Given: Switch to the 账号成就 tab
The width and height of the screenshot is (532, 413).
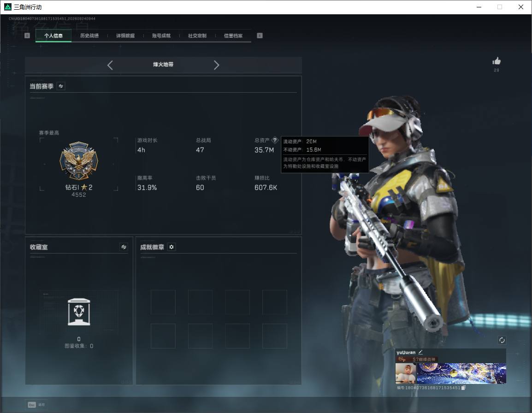Looking at the screenshot, I should [161, 35].
